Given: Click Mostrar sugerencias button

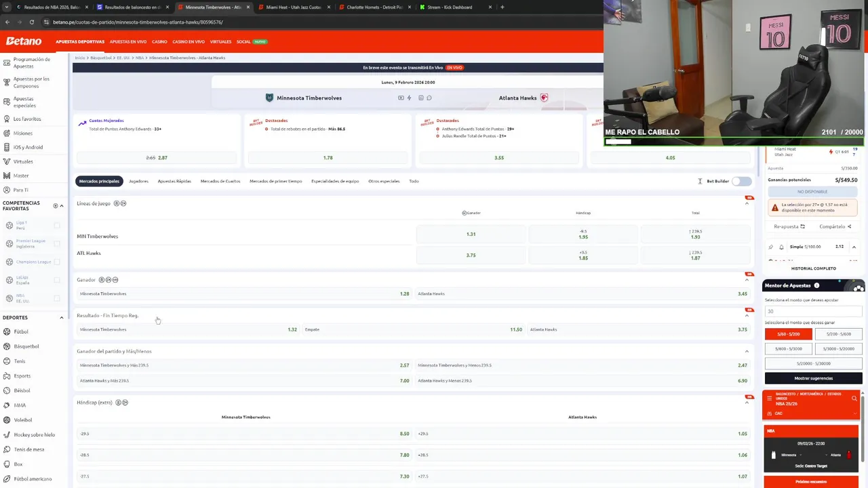Looking at the screenshot, I should [x=813, y=378].
